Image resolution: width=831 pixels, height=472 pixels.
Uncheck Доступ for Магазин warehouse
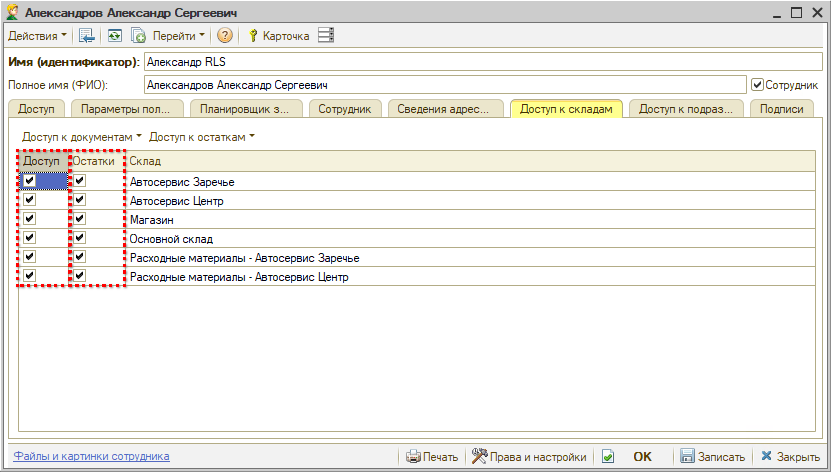click(30, 219)
